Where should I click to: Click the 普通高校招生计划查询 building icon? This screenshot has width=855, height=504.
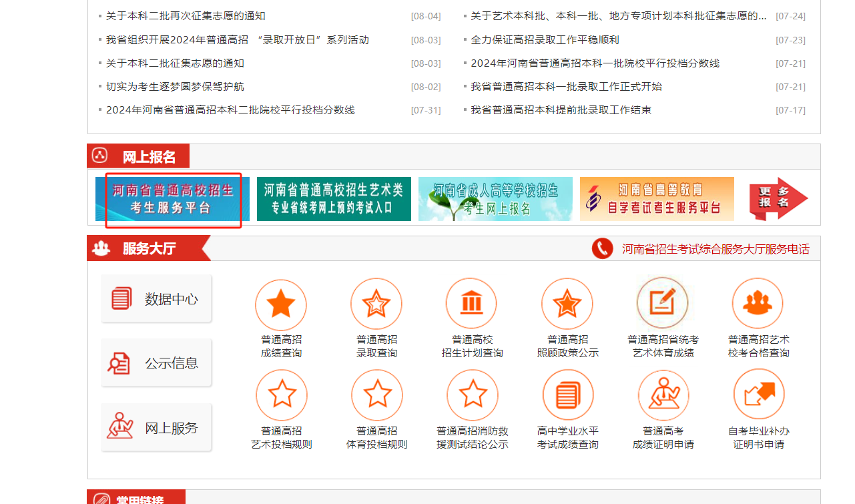tap(472, 304)
